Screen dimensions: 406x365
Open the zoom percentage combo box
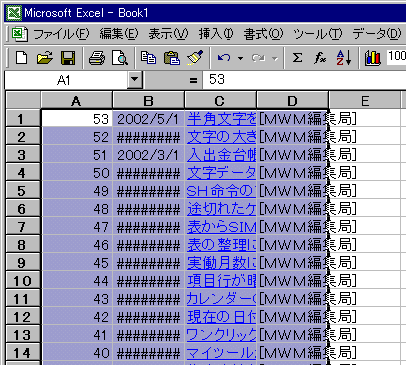[396, 57]
